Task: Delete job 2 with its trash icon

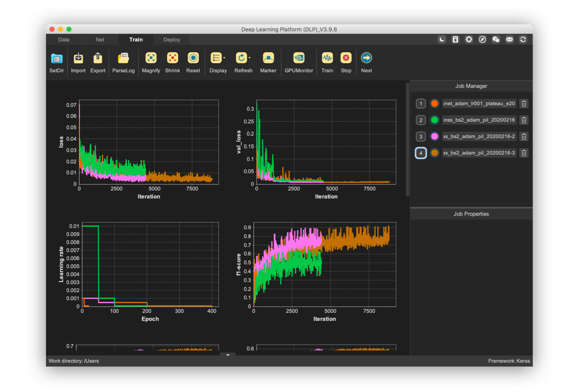Action: 524,120
